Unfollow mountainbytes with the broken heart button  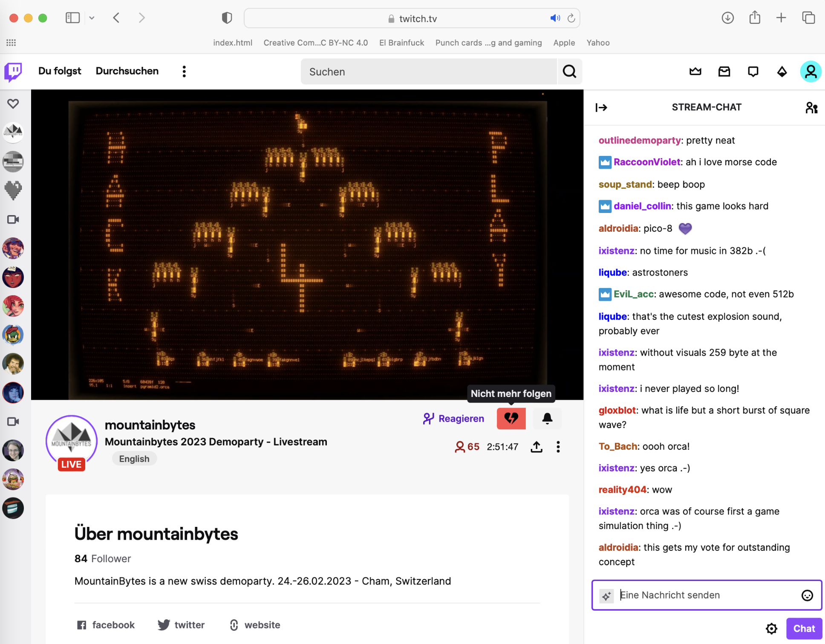[511, 418]
